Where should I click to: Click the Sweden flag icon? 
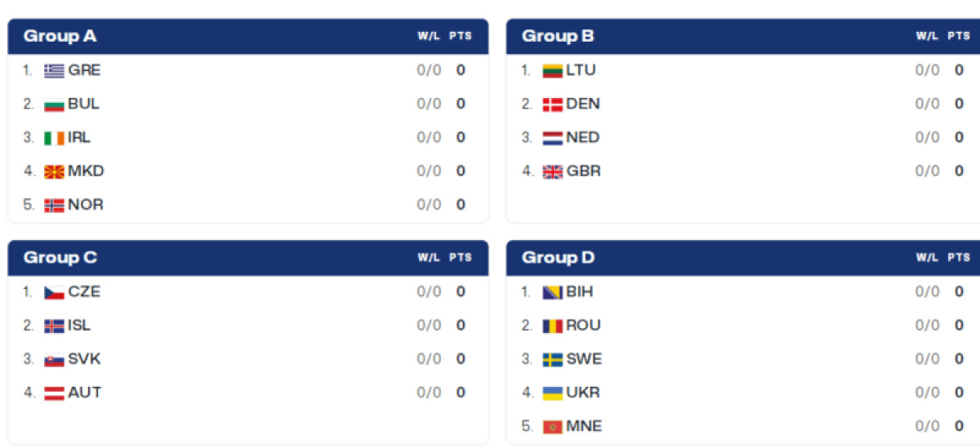[553, 359]
